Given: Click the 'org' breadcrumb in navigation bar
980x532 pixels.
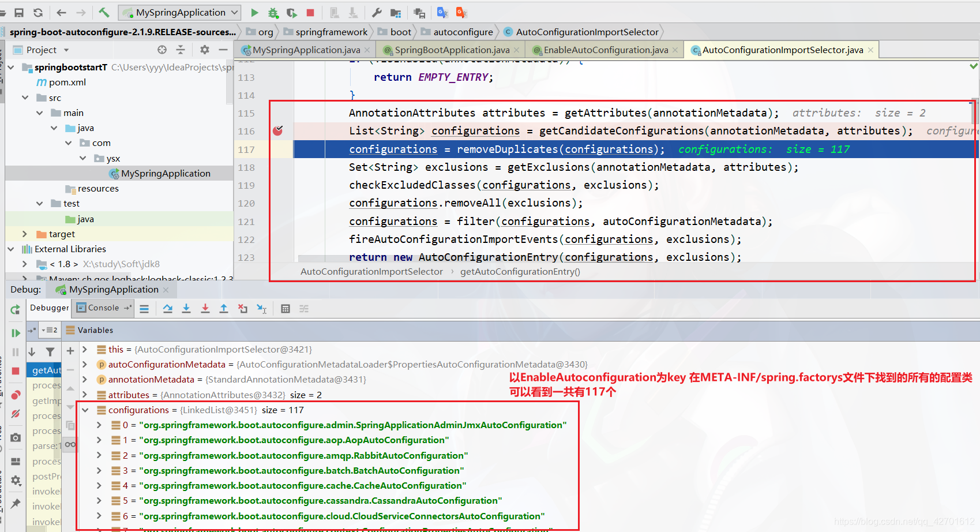Looking at the screenshot, I should tap(260, 32).
